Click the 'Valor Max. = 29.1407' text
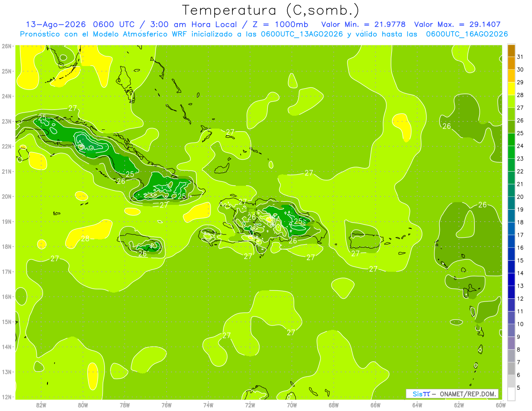The width and height of the screenshot is (532, 411). [458, 24]
